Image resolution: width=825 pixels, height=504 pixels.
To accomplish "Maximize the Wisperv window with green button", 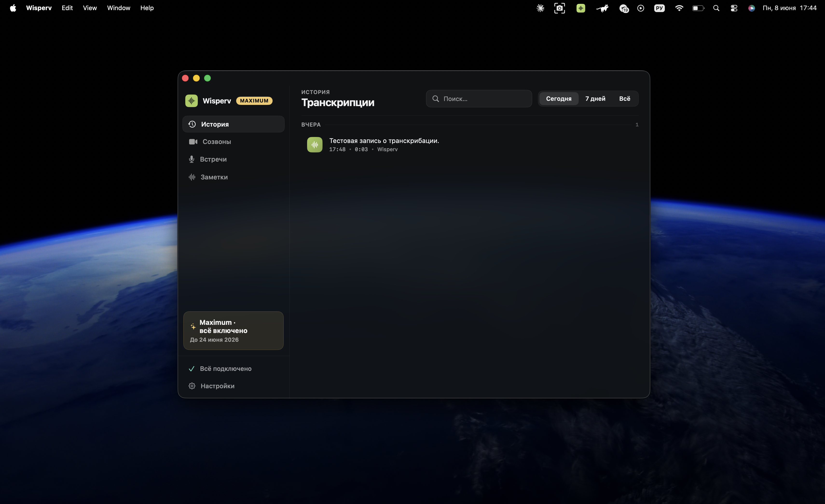I will [x=208, y=78].
